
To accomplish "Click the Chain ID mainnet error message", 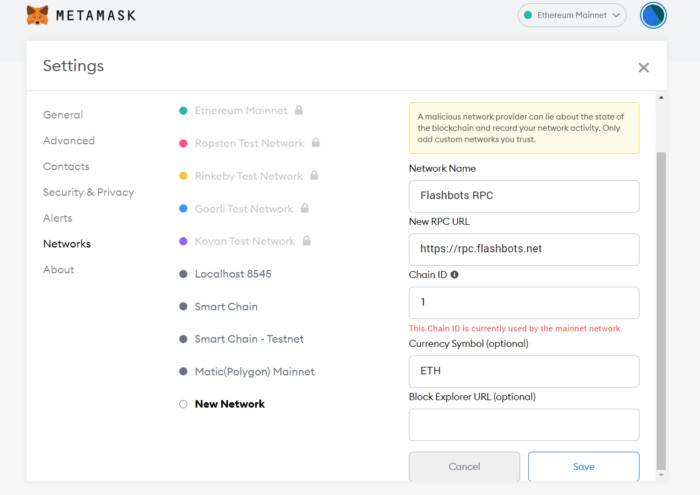I will coord(515,329).
